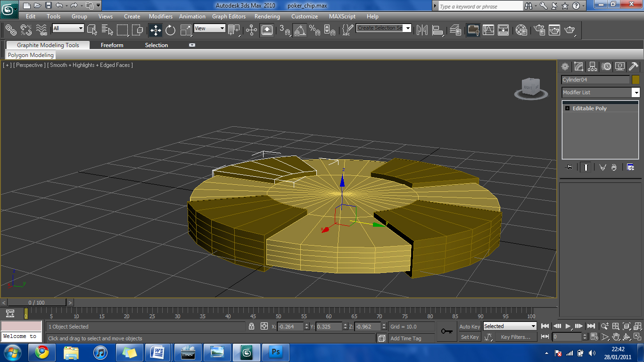Open the View reference coordinate system dropdown
The width and height of the screenshot is (644, 362).
point(209,28)
